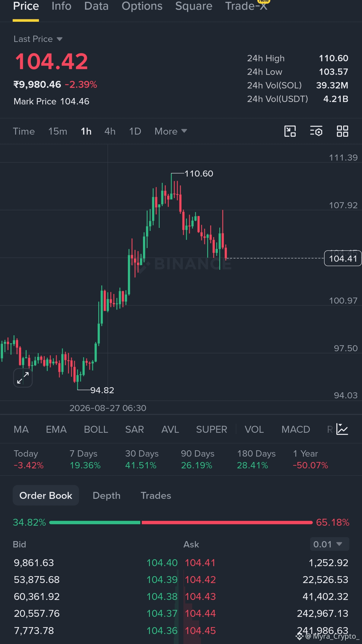
Task: Show the Trades view
Action: (156, 495)
